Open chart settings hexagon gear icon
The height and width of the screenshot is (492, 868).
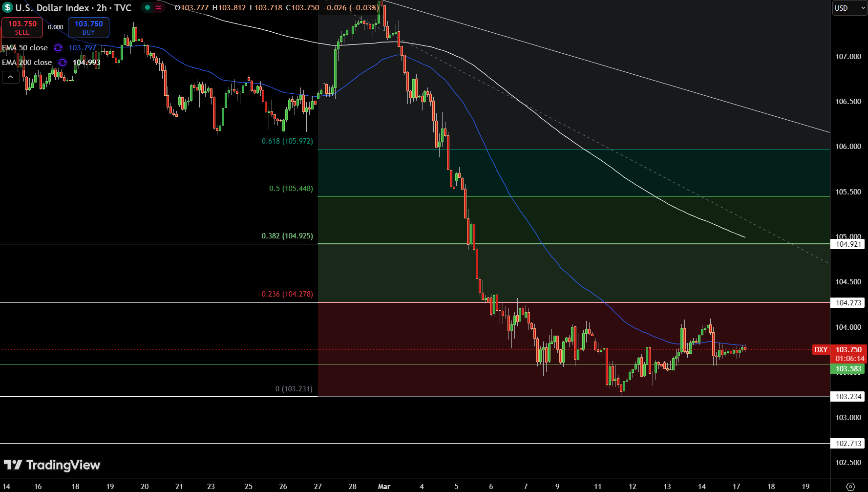pos(850,487)
